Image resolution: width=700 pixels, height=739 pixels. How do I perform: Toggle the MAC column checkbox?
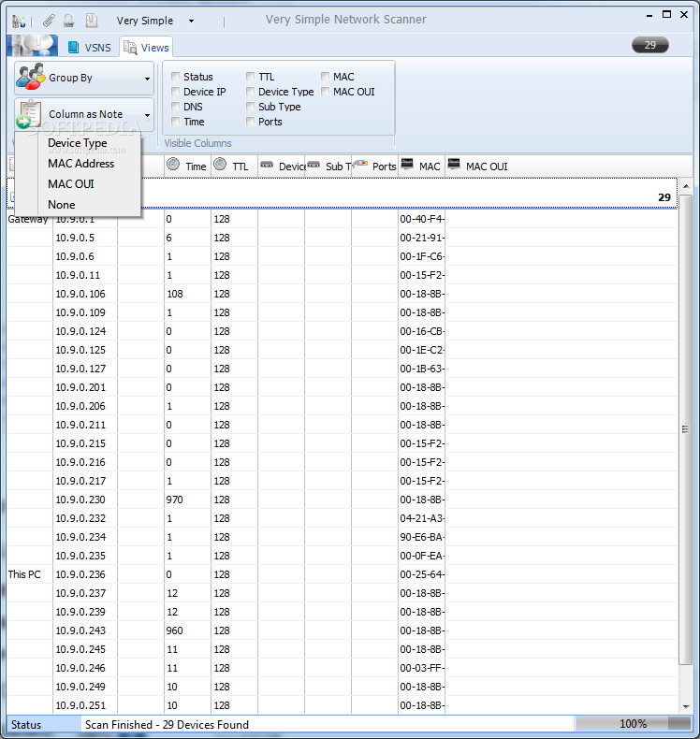click(326, 76)
